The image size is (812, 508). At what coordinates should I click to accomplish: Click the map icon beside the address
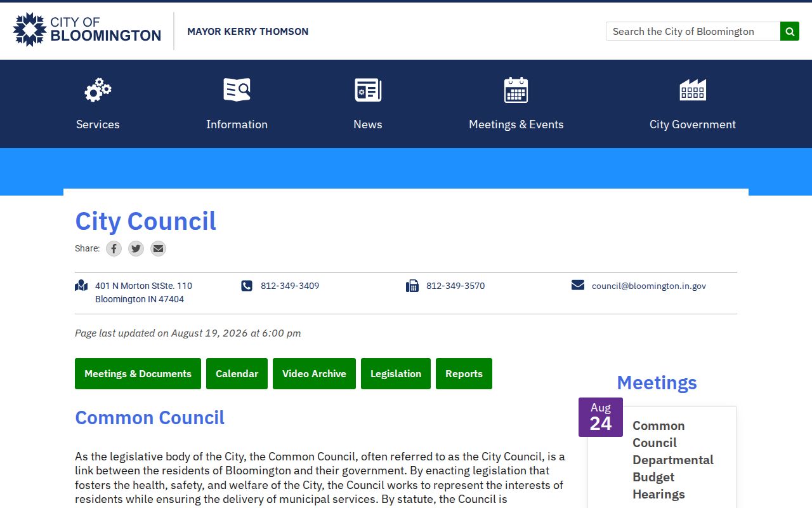[81, 286]
